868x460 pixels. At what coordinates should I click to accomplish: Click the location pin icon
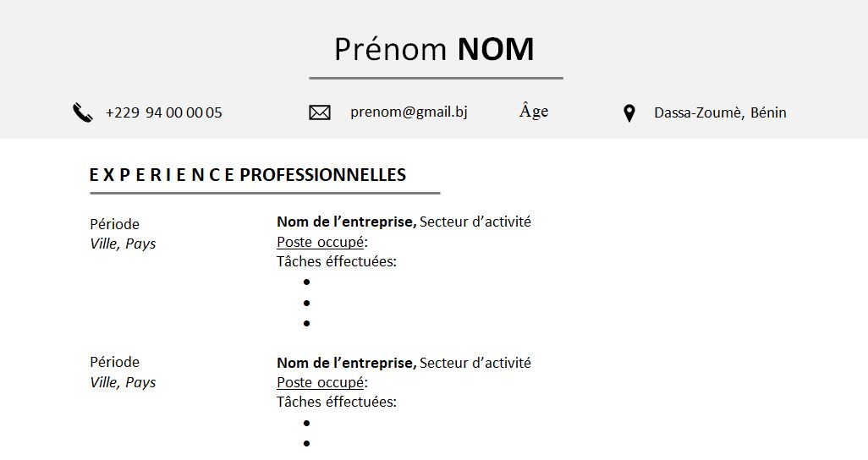(x=629, y=113)
